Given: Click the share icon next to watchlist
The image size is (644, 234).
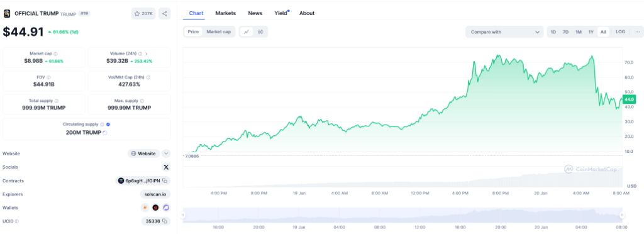Looking at the screenshot, I should pyautogui.click(x=164, y=14).
